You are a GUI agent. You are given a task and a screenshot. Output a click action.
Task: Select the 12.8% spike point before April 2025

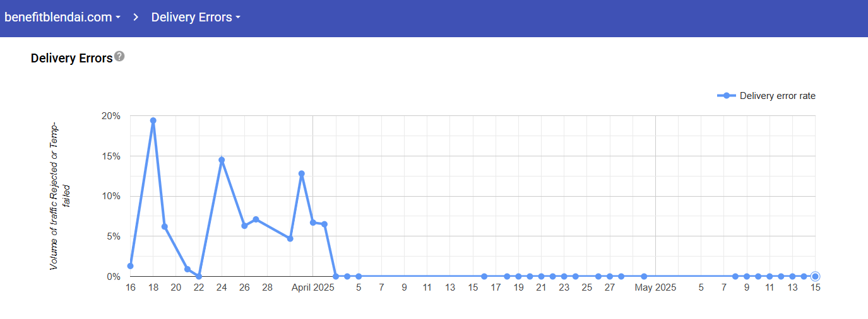tap(302, 174)
